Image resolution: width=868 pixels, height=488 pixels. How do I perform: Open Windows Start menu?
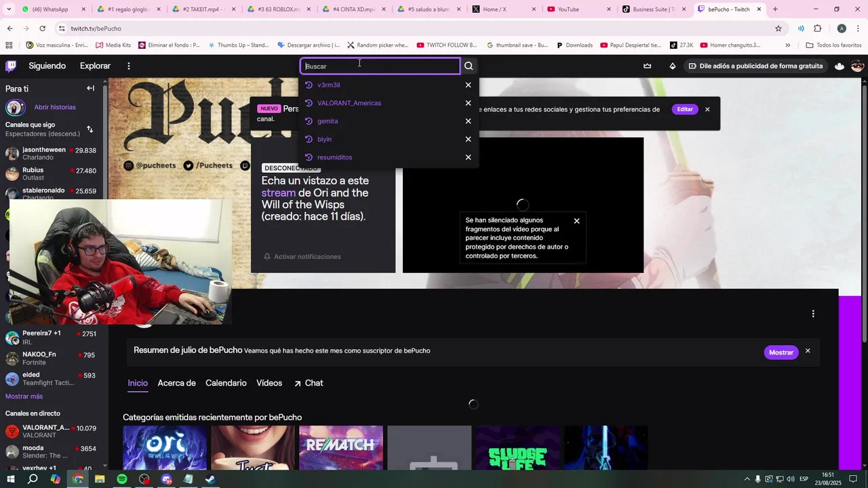[11, 479]
